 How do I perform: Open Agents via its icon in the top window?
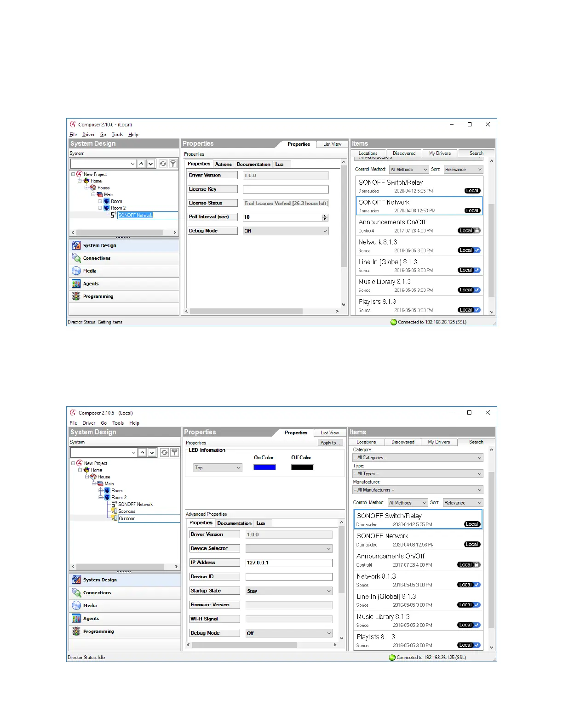coord(76,284)
